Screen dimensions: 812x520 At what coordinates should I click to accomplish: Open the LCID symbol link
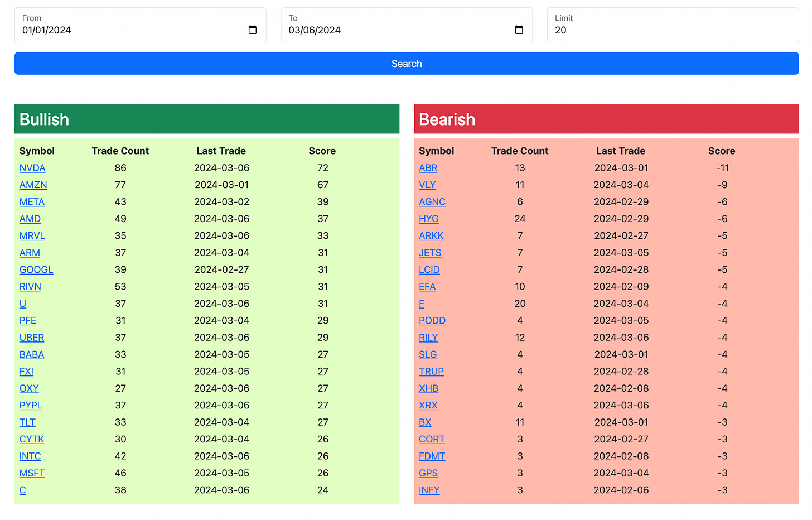[429, 269]
